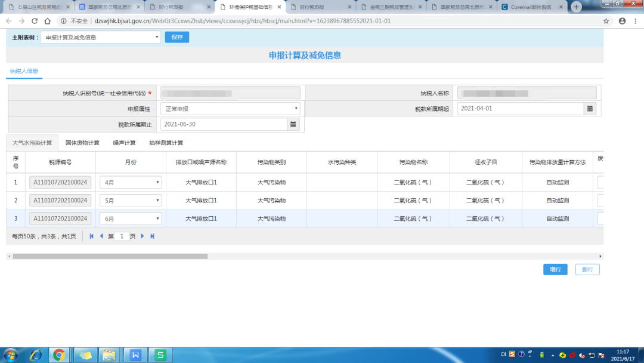The width and height of the screenshot is (644, 363).
Task: Jump to last page of table
Action: click(x=153, y=236)
